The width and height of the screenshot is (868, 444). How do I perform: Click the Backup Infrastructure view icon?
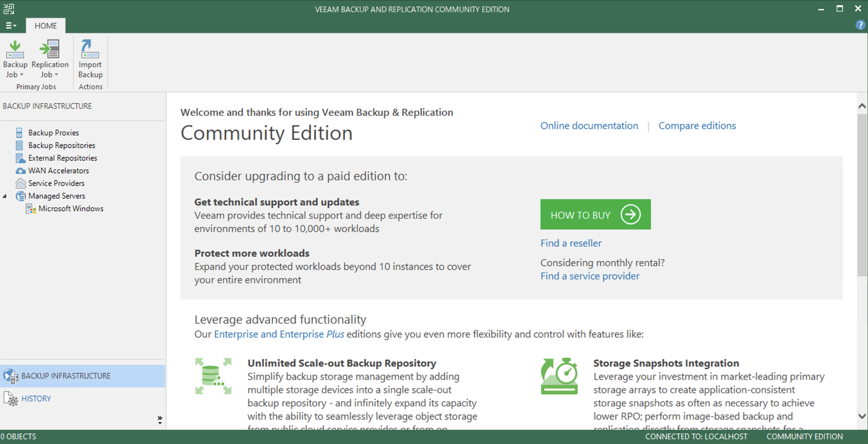point(11,376)
